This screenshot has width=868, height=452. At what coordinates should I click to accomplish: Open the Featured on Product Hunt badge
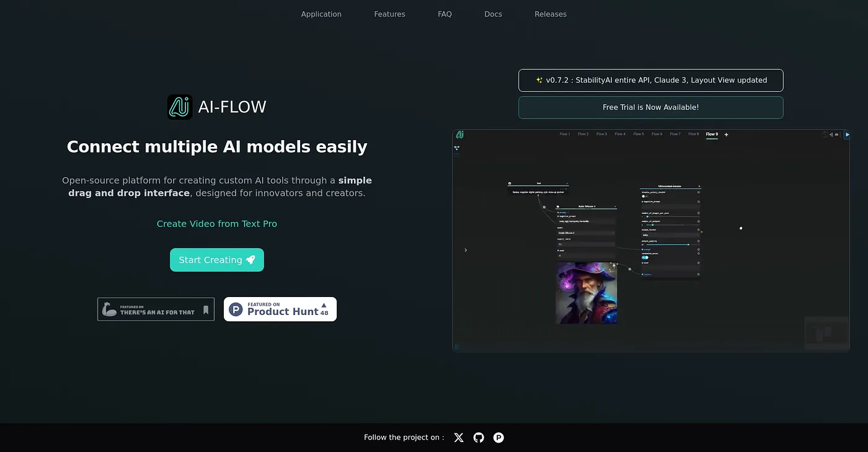280,309
